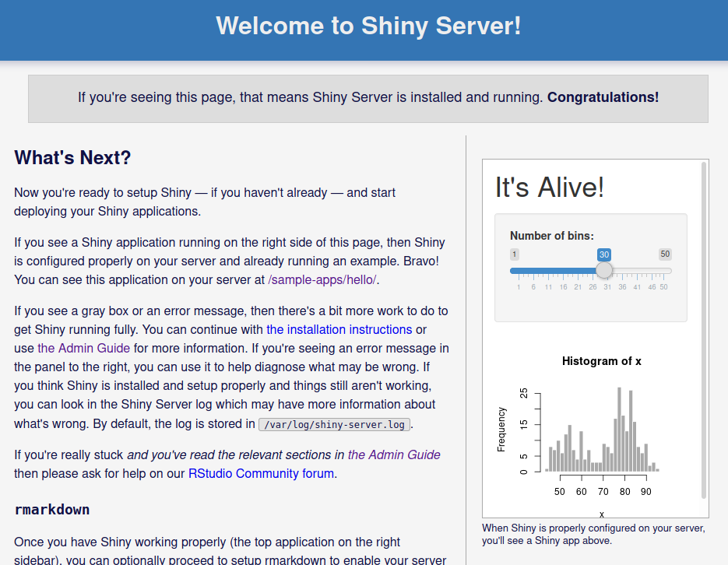This screenshot has width=728, height=565.
Task: Click the 'It's Alive!' title
Action: [549, 188]
